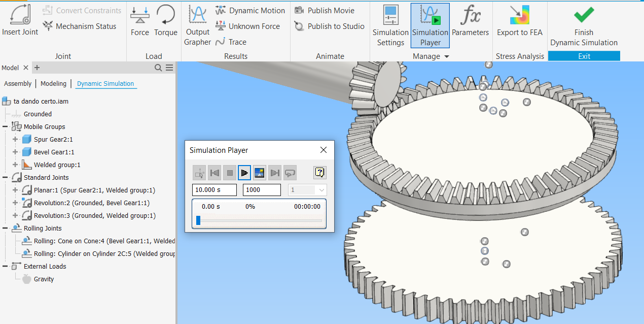Open Simulation Settings
644x324 pixels.
point(390,25)
